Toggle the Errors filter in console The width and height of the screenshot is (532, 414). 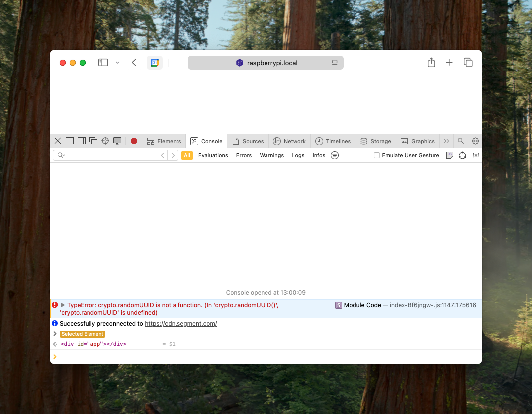point(244,155)
